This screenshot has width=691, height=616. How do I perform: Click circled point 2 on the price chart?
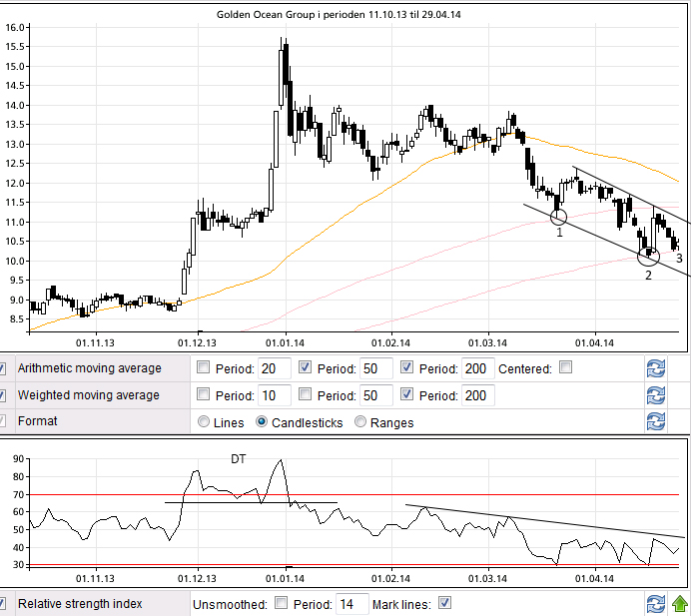647,257
